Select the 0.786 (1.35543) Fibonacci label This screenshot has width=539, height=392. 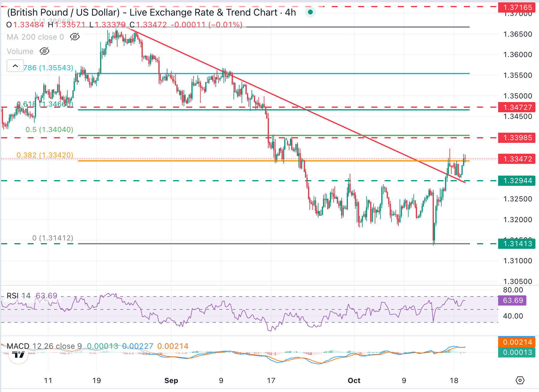[45, 68]
